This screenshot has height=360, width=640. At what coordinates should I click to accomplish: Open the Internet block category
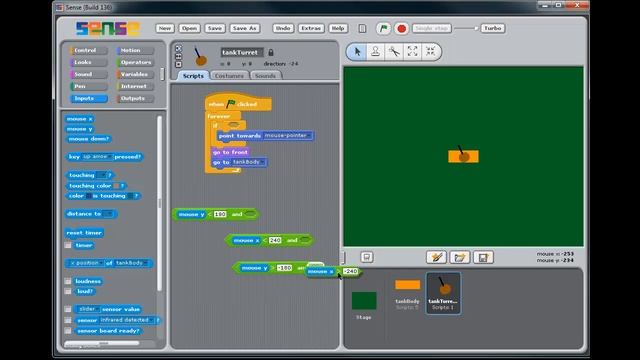135,87
